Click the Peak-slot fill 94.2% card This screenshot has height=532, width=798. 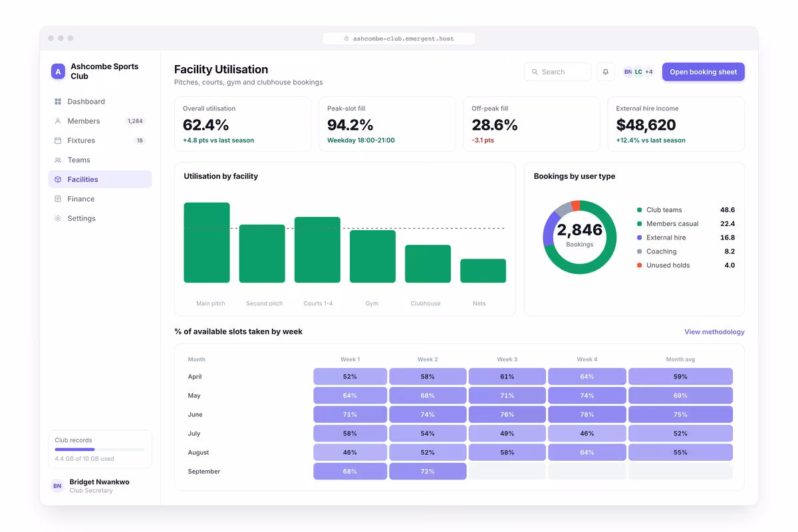click(387, 124)
